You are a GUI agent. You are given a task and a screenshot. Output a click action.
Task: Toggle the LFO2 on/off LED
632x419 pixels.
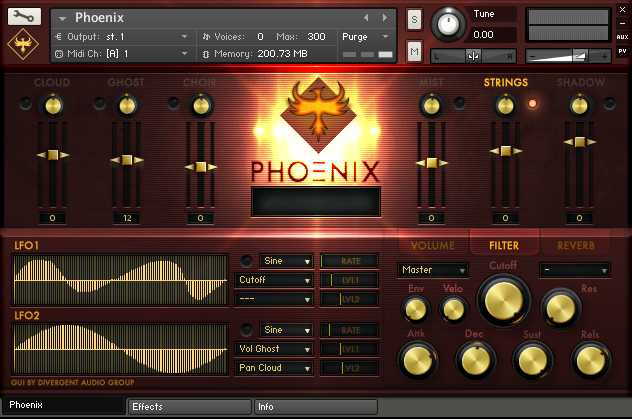pos(246,330)
